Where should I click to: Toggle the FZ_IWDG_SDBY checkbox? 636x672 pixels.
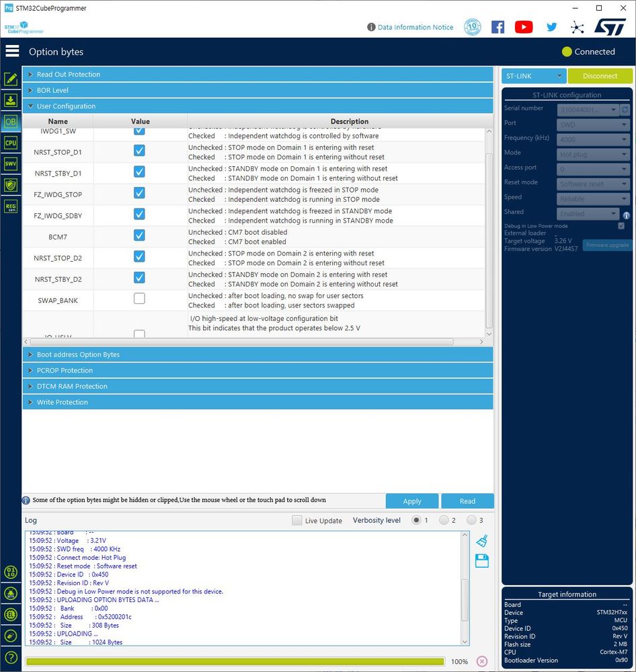coord(139,214)
